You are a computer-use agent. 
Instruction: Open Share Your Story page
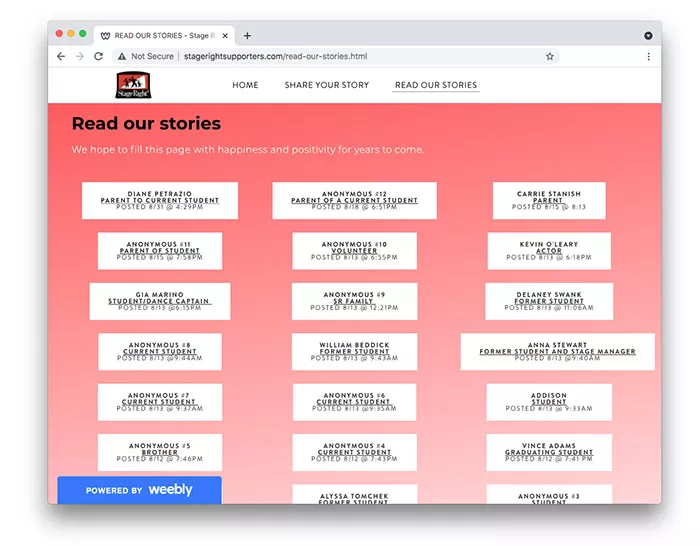[x=326, y=85]
